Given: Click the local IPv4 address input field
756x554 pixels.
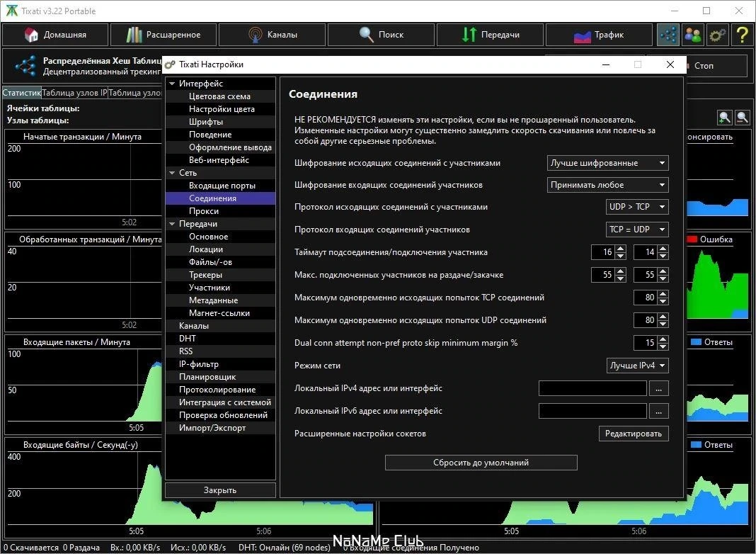Looking at the screenshot, I should pyautogui.click(x=592, y=388).
